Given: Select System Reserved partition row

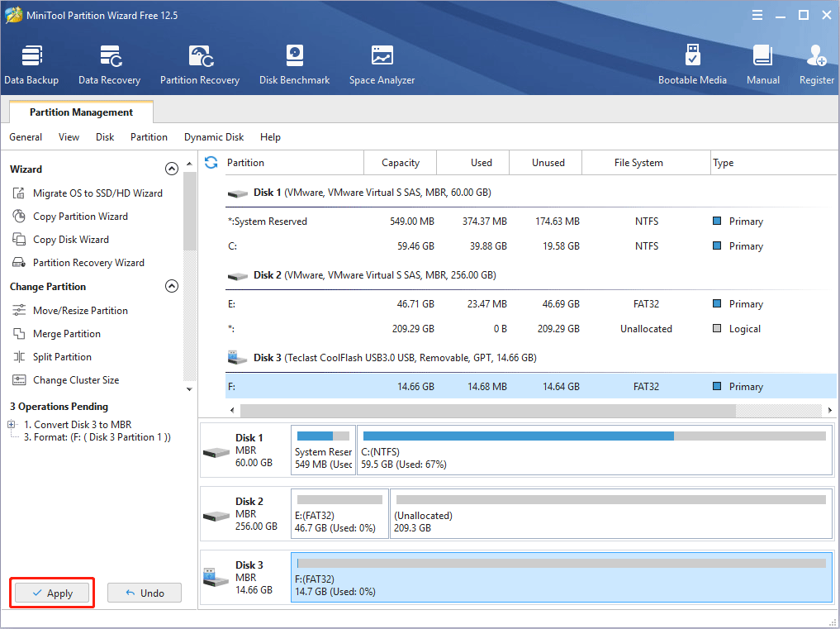Looking at the screenshot, I should point(530,222).
